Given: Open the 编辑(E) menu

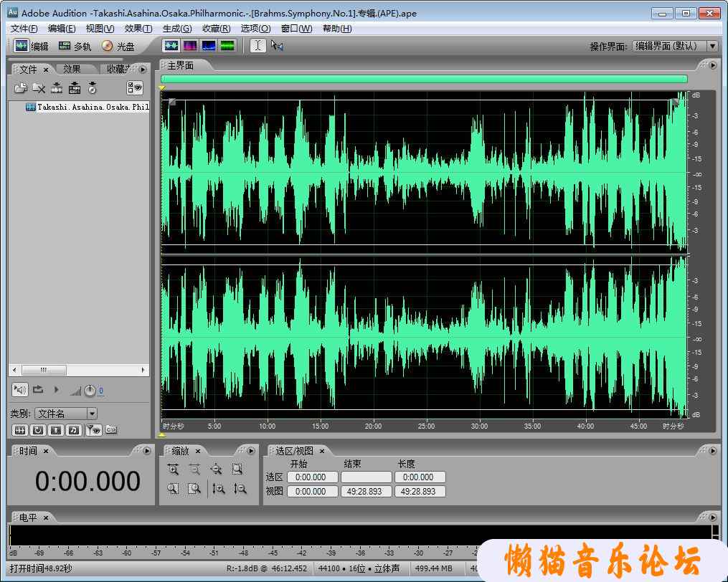Looking at the screenshot, I should click(x=61, y=28).
